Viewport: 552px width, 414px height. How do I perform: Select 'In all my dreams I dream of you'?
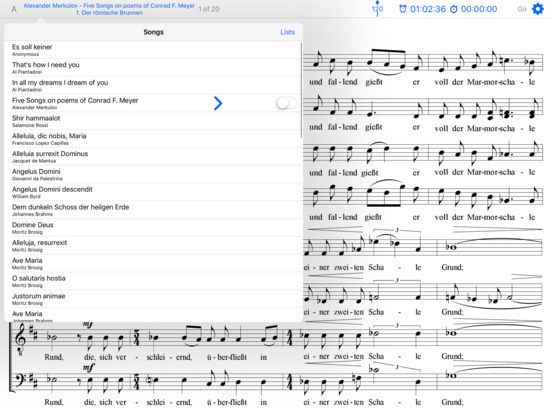[x=153, y=86]
